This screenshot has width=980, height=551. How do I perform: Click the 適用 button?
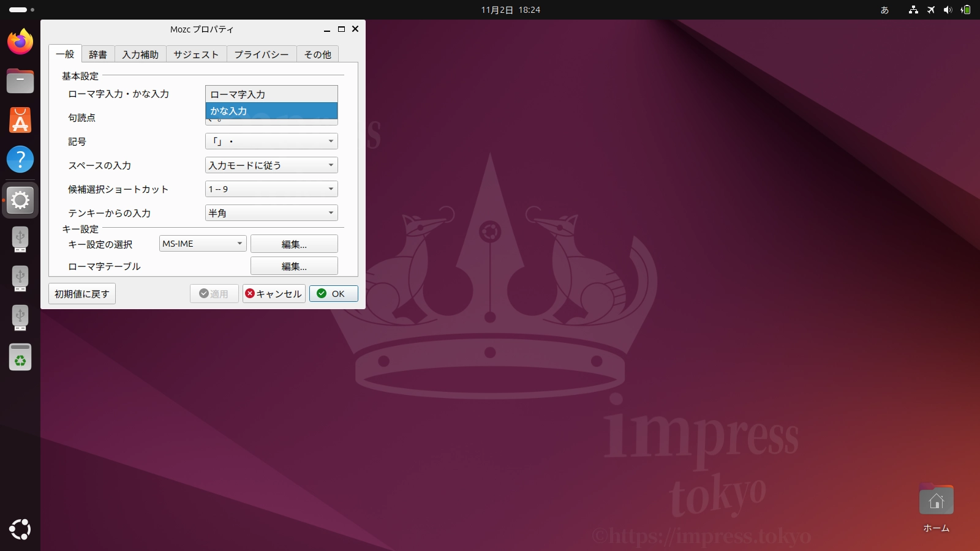214,294
